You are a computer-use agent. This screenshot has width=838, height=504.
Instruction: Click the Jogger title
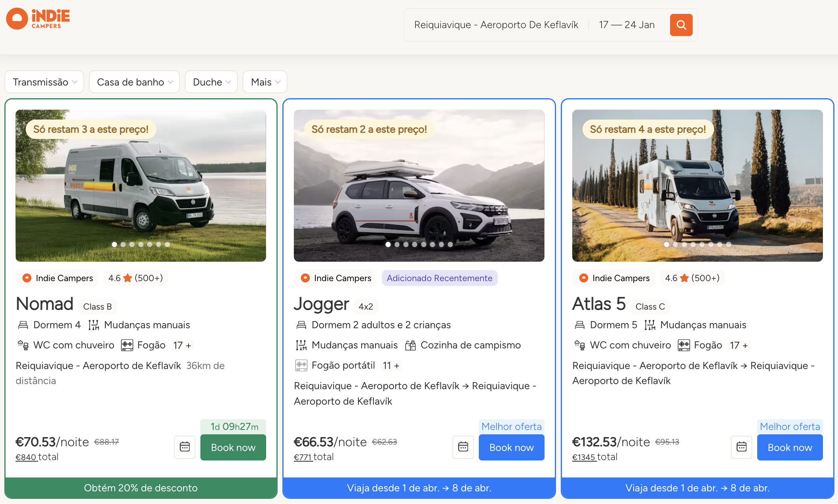pos(322,304)
